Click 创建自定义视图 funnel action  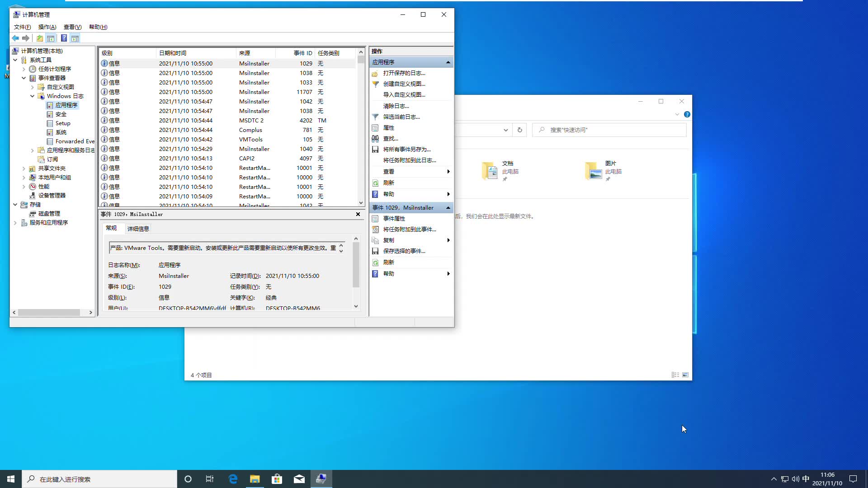pos(404,84)
